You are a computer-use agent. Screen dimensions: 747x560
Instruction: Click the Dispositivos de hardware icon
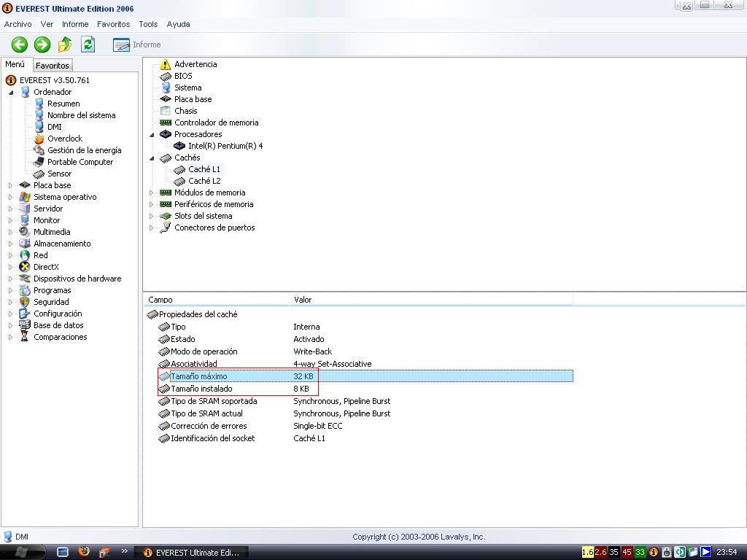click(25, 279)
